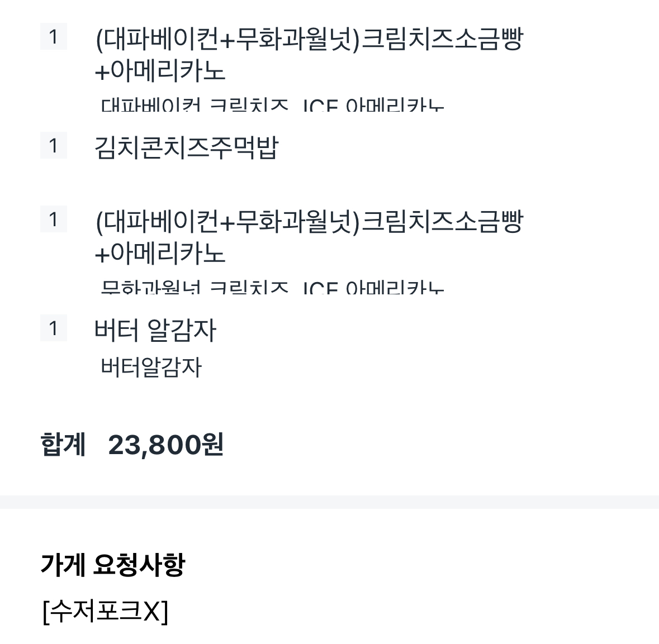Click the 버터알감자 option text below the title

(151, 368)
